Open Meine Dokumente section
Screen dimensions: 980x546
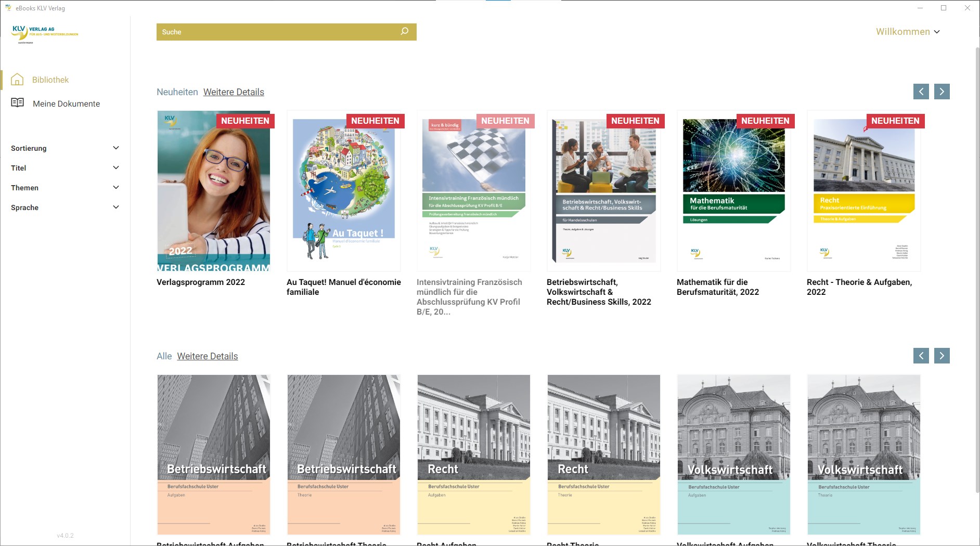[66, 103]
